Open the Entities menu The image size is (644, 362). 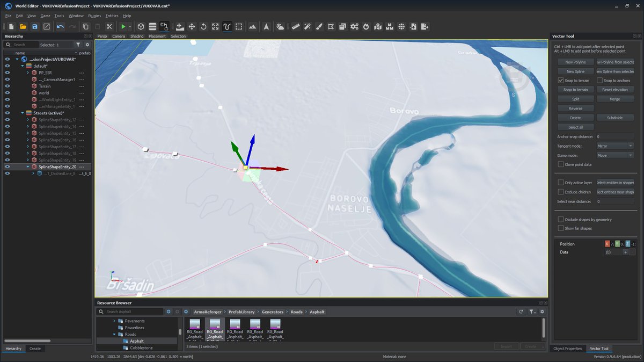(x=112, y=16)
